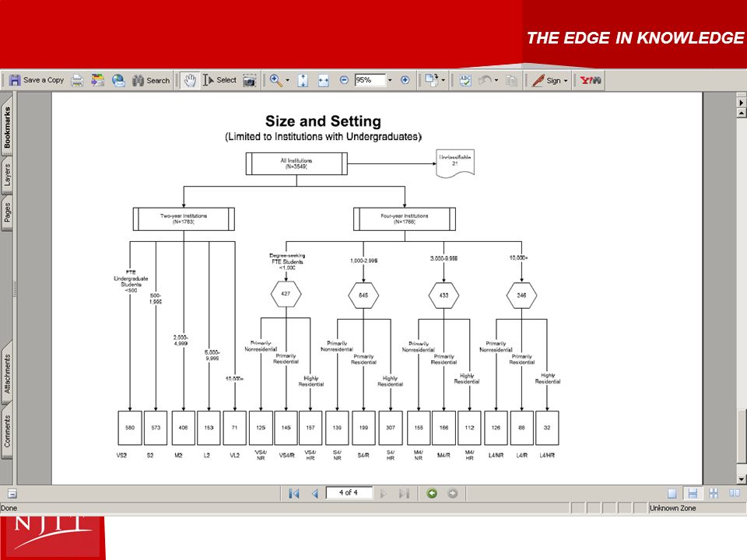The height and width of the screenshot is (560, 747).
Task: Click the copy to clipboard icon
Action: point(511,80)
